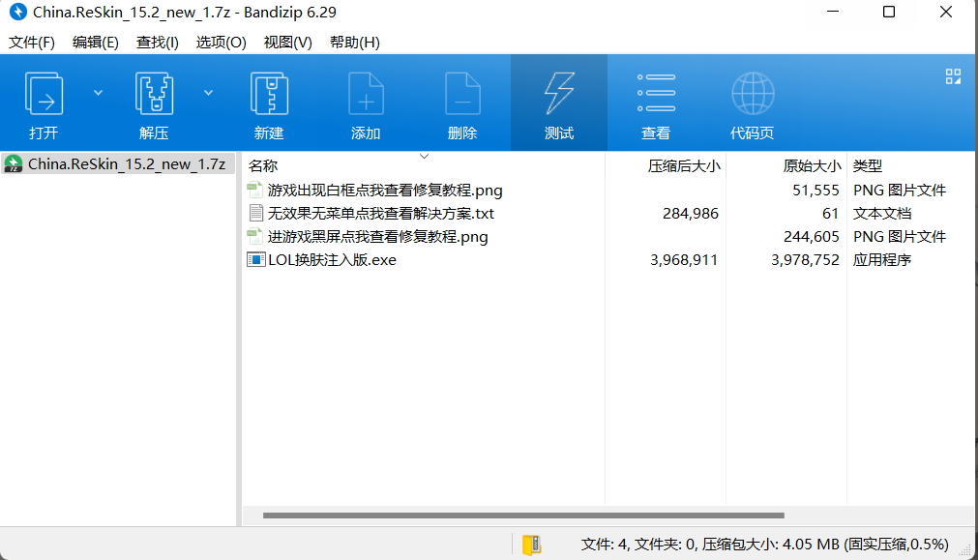Click the Extract (解压) toolbar icon
Screen dimensions: 978x560
coord(154,94)
